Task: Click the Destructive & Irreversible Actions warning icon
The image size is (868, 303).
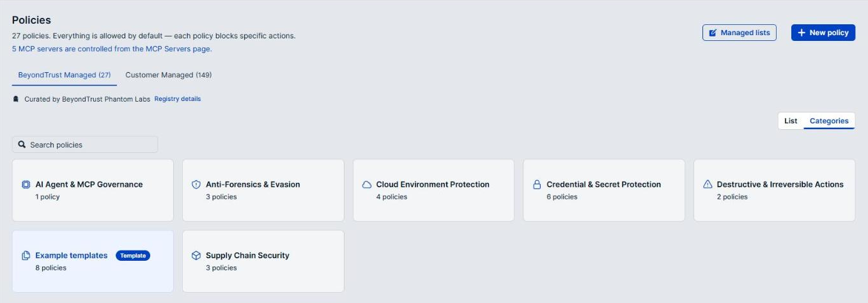Action: click(708, 184)
